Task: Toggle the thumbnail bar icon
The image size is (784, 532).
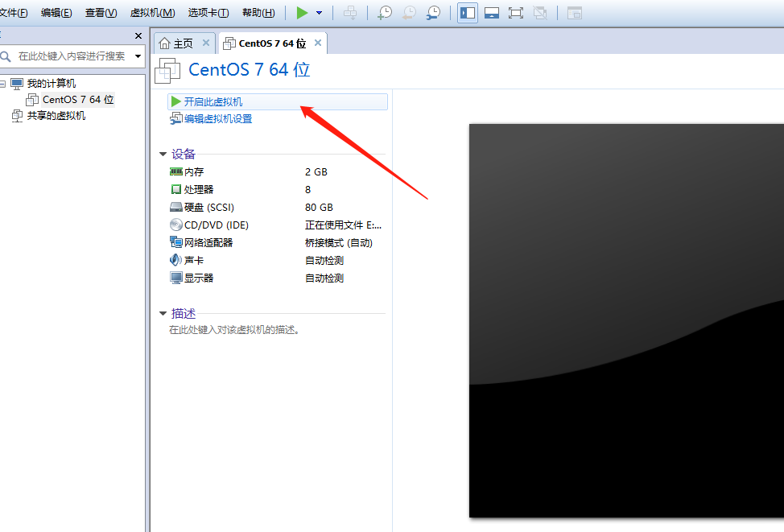Action: (x=492, y=13)
